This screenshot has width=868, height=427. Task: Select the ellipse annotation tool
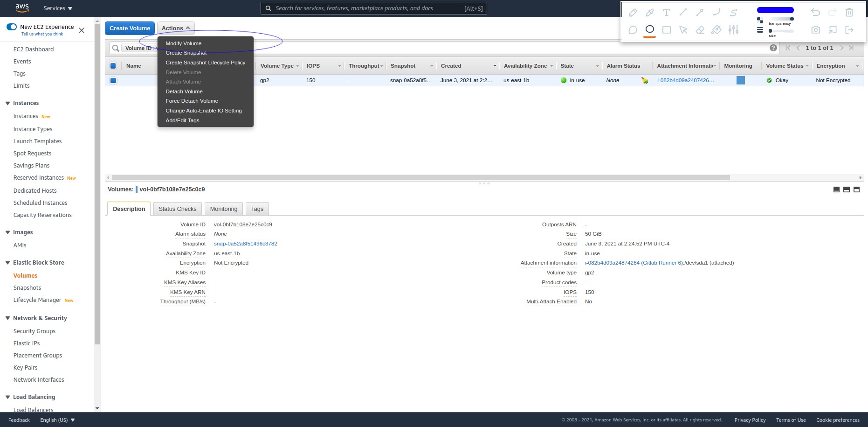point(649,29)
